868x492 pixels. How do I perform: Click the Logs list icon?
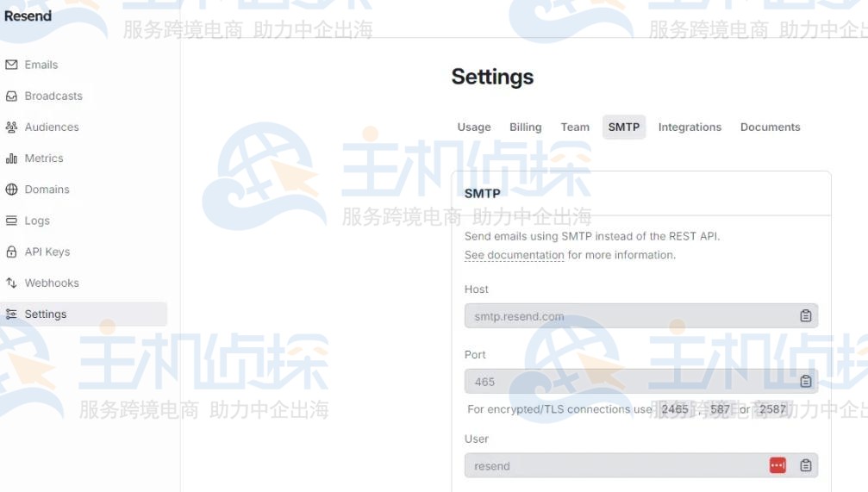[11, 221]
